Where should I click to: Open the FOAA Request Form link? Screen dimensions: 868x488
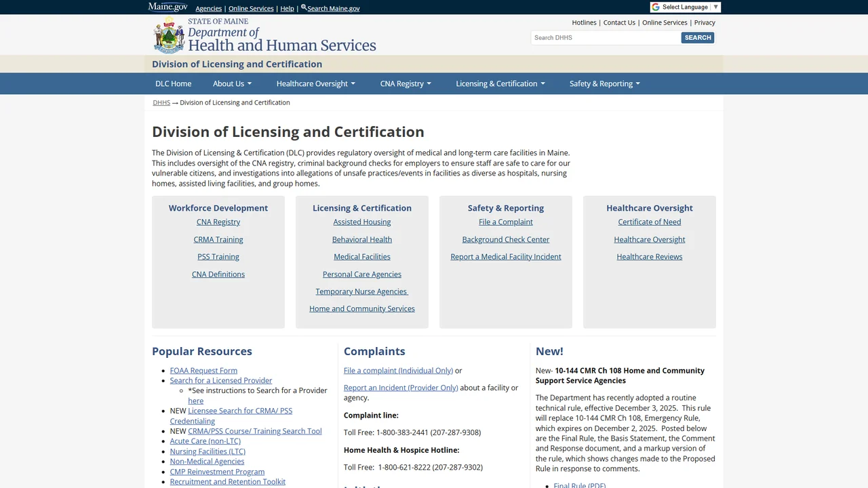(203, 370)
